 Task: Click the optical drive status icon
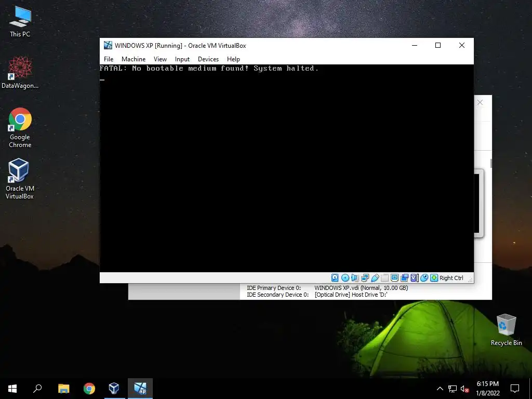[345, 278]
